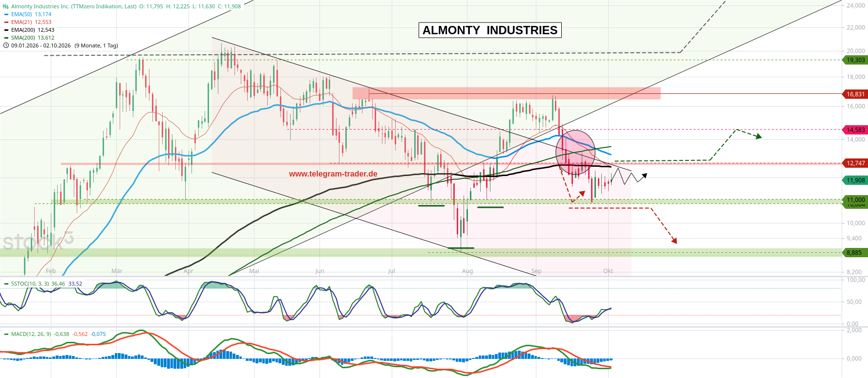Screen dimensions: 868x378
Task: Click the 22,000 price axis value
Action: [856, 27]
